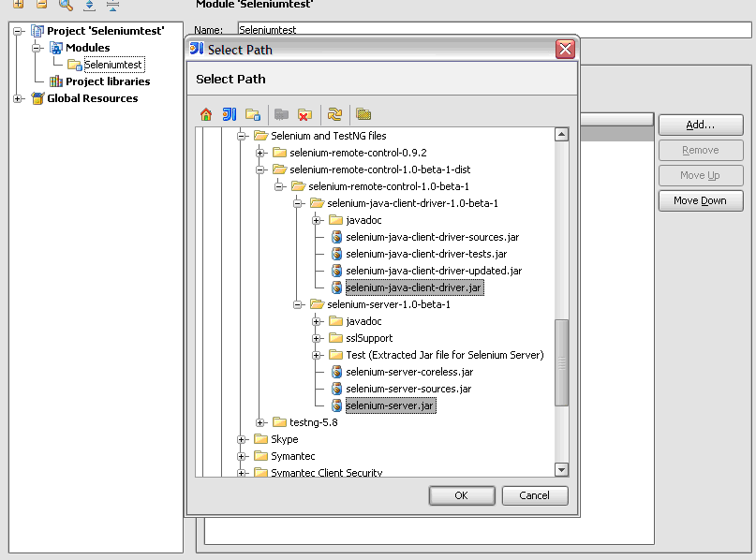Click the file tree scrollbar thumb
This screenshot has width=756, height=560.
(562, 362)
